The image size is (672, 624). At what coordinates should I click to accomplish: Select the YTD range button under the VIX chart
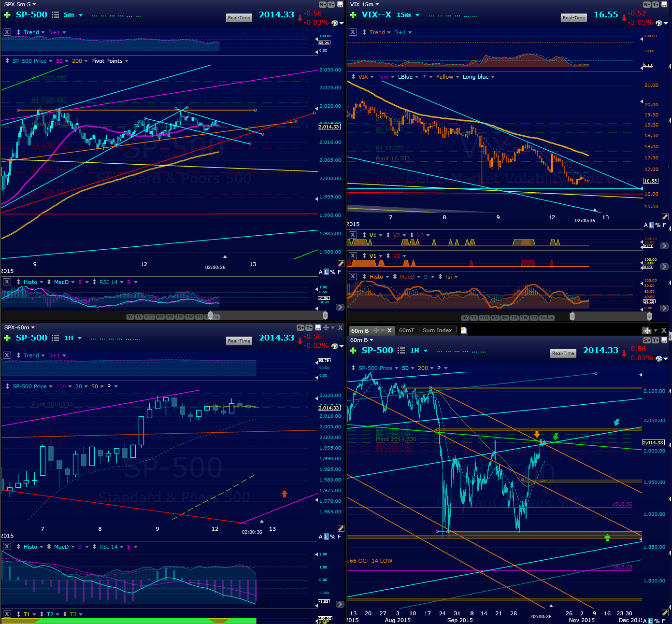click(485, 318)
